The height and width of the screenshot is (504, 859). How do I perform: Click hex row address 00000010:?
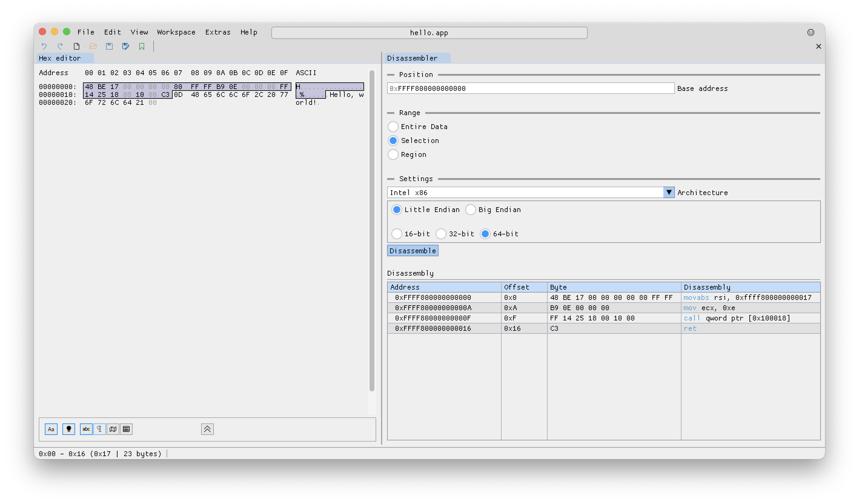point(58,95)
